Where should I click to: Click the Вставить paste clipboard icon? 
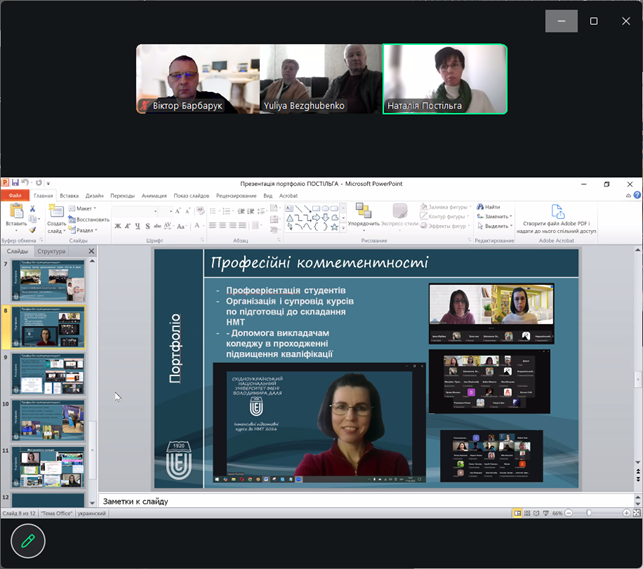tap(16, 211)
